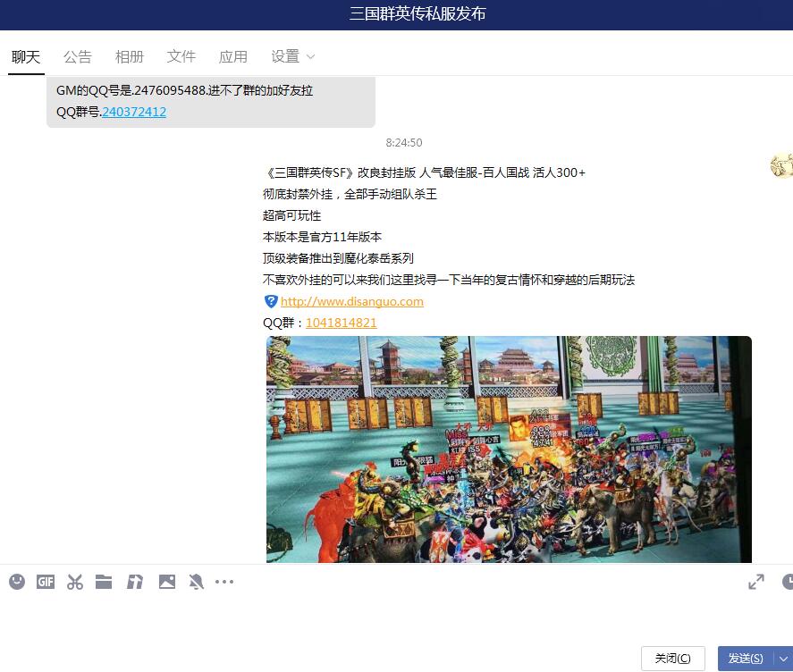Open message history clock icon

[788, 582]
